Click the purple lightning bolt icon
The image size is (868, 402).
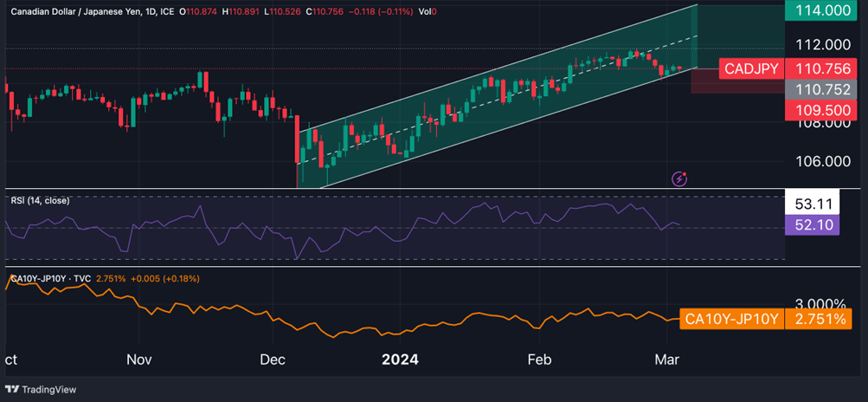coord(679,179)
